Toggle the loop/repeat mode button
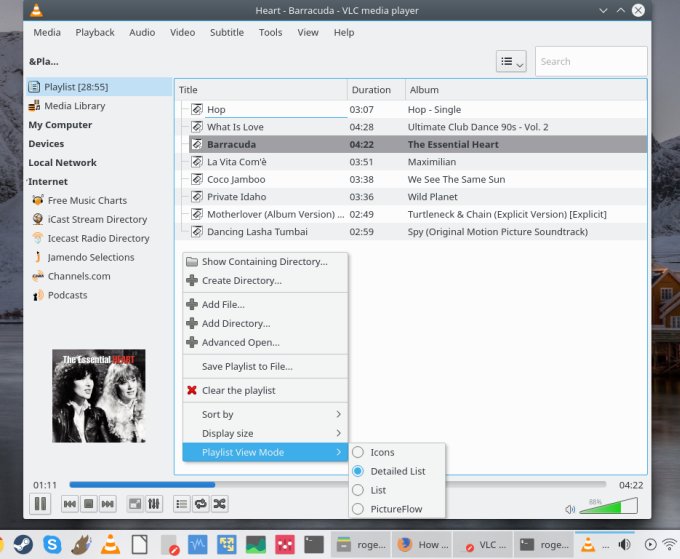 coord(200,504)
